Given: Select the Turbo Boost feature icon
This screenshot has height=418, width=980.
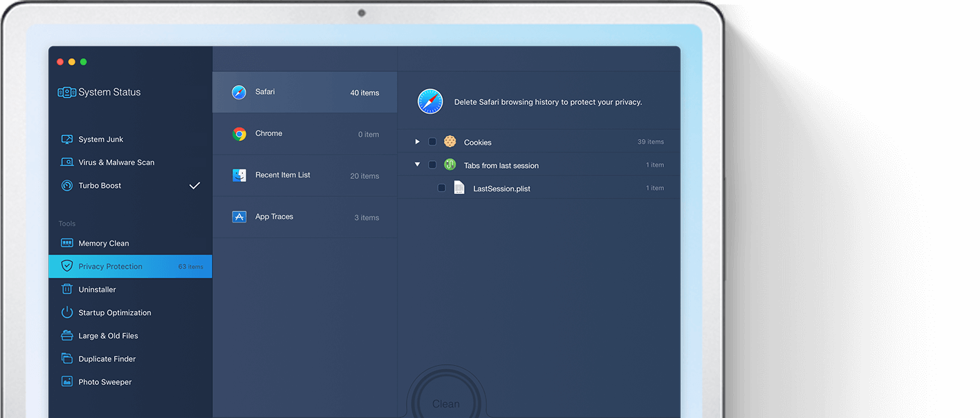Looking at the screenshot, I should click(66, 185).
